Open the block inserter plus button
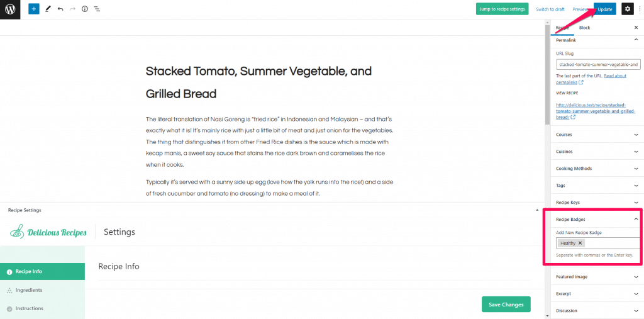644x319 pixels. coord(33,9)
